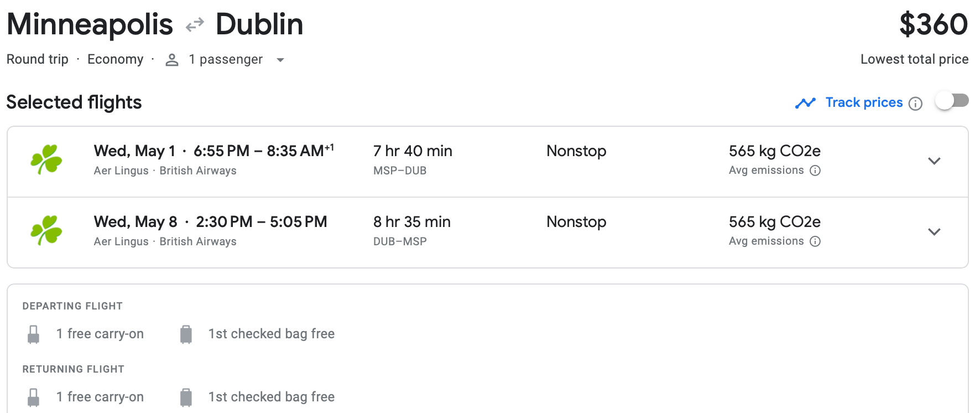Click departing flight carry-on bag icon
The height and width of the screenshot is (413, 980).
click(x=34, y=334)
